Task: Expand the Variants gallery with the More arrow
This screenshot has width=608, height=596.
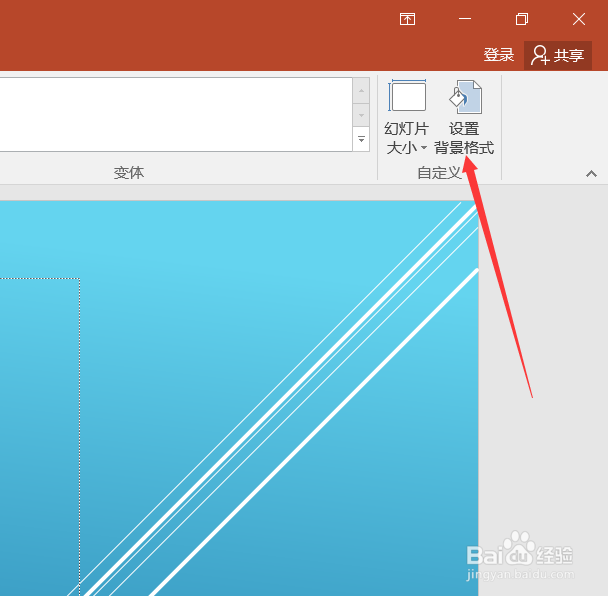Action: pos(361,139)
